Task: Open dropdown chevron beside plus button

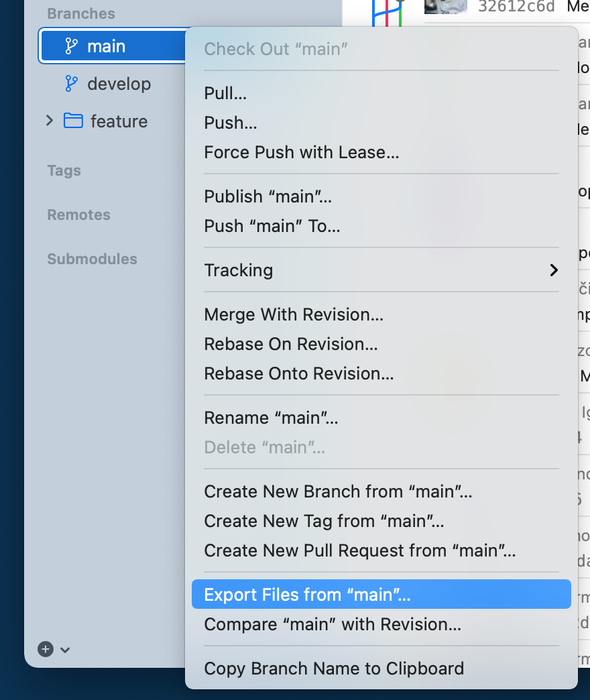Action: (x=65, y=650)
